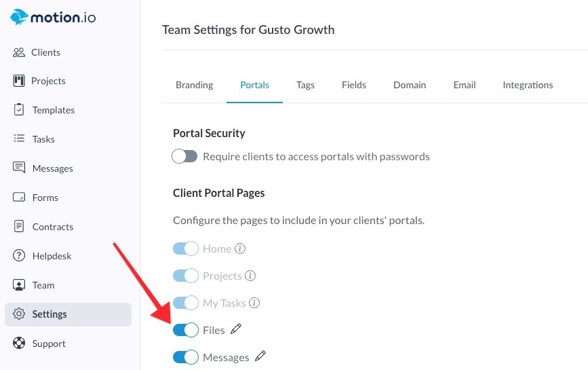This screenshot has height=370, width=588.
Task: Edit the Messages portal page name
Action: tap(260, 356)
